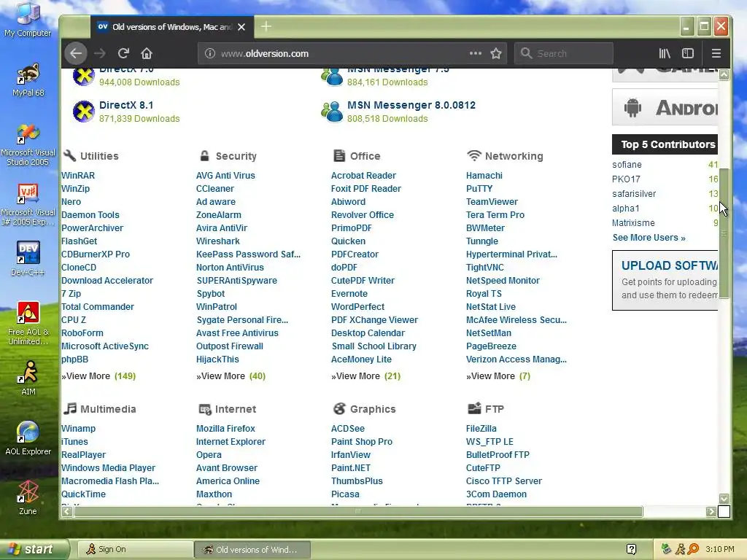747x560 pixels.
Task: Select the Old versions of Windows browser tab
Action: pos(171,27)
